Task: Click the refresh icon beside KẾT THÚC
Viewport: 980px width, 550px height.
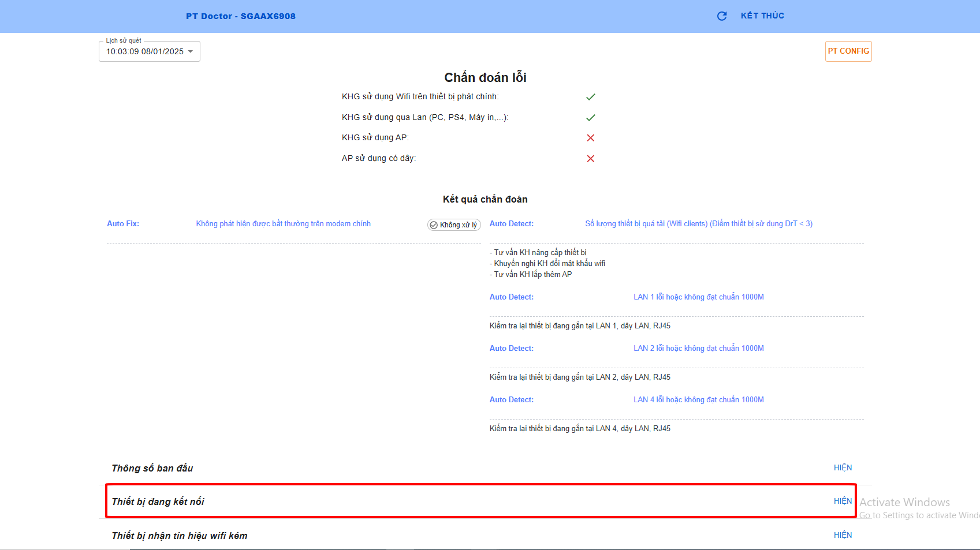Action: (x=721, y=16)
